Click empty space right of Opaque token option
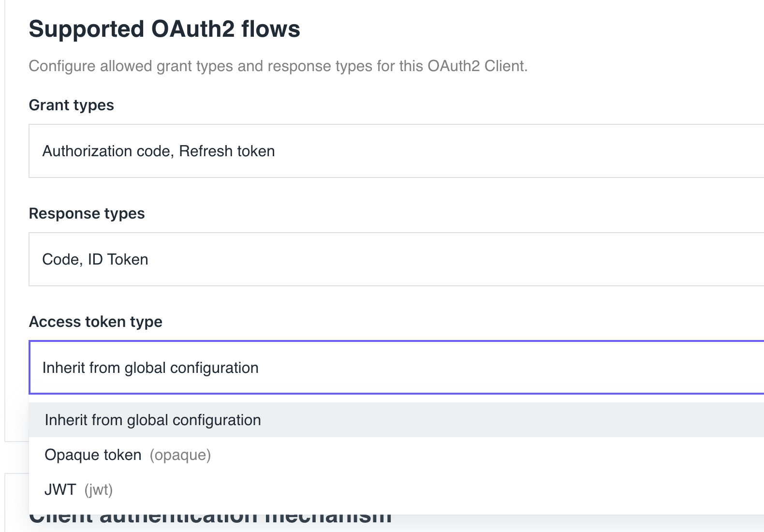The height and width of the screenshot is (532, 764). (484, 455)
